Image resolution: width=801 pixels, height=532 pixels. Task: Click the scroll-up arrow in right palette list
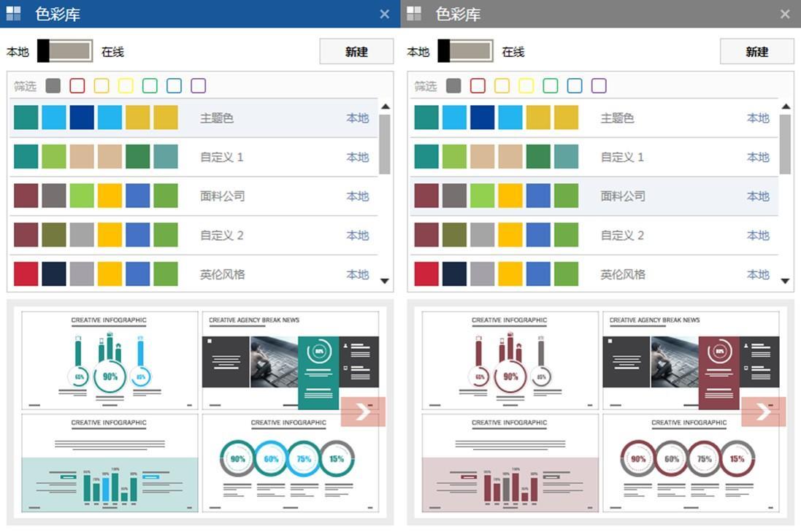(x=786, y=107)
